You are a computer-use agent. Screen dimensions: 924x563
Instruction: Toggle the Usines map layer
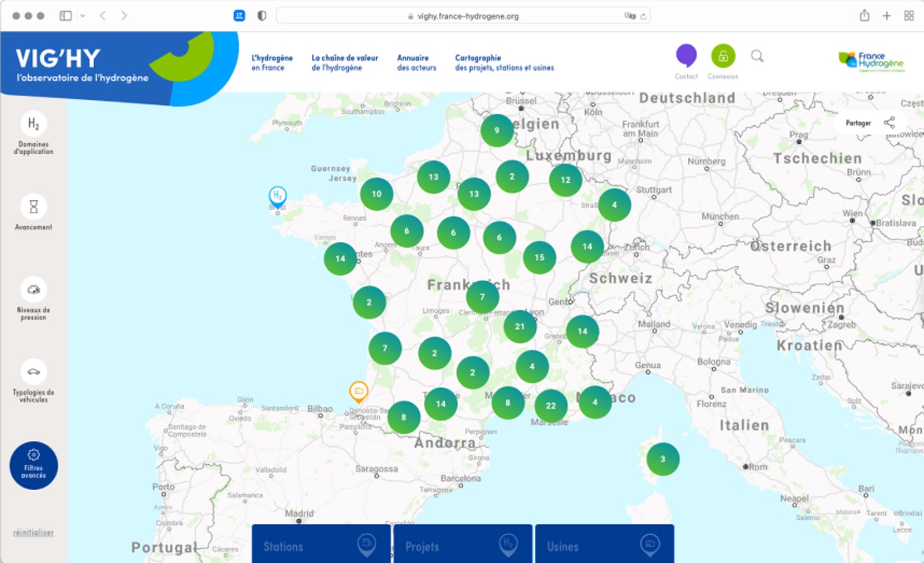[604, 546]
